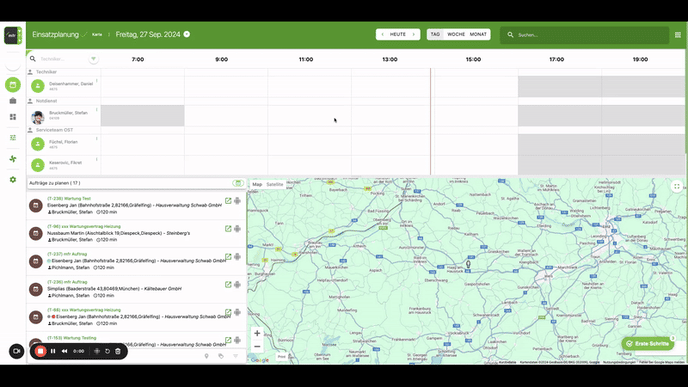Open settings gear in left sidebar

pyautogui.click(x=13, y=179)
